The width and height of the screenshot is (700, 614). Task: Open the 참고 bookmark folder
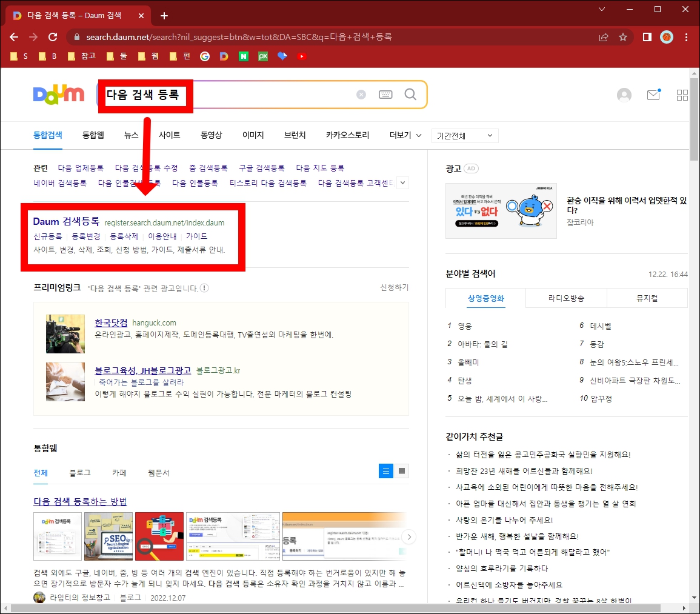[x=82, y=56]
